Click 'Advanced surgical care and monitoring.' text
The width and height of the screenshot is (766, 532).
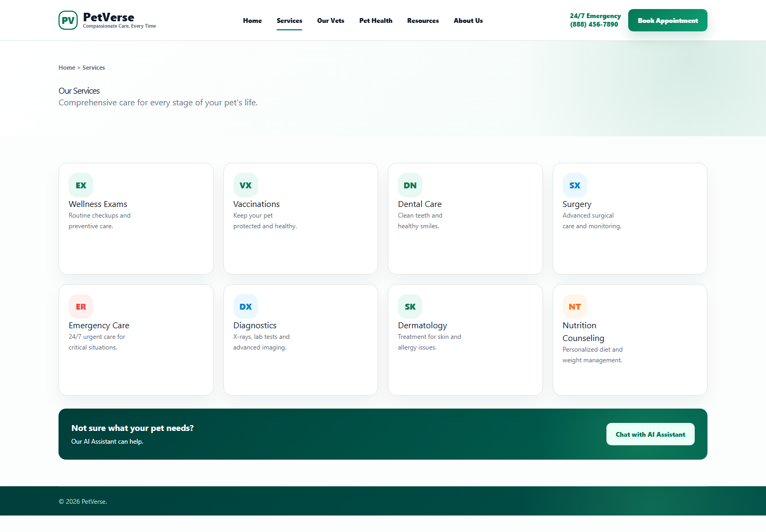[592, 221]
